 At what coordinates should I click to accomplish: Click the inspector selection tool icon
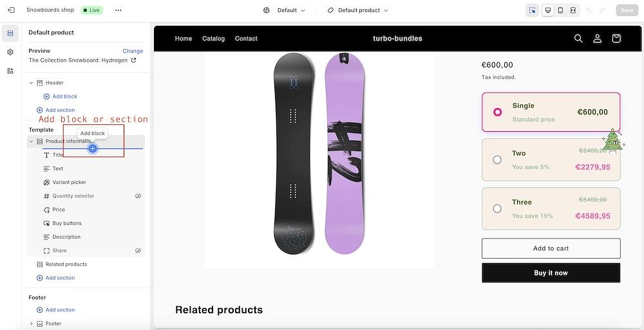click(532, 10)
